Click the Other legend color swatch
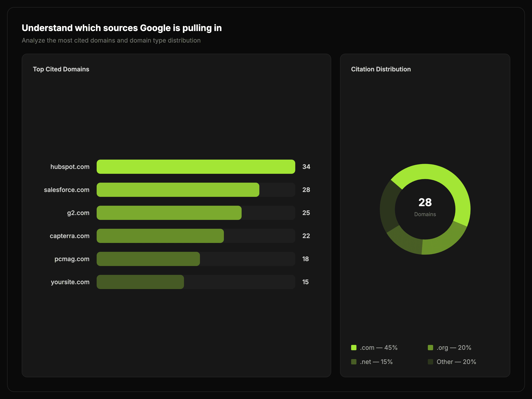This screenshot has height=399, width=532. 430,362
